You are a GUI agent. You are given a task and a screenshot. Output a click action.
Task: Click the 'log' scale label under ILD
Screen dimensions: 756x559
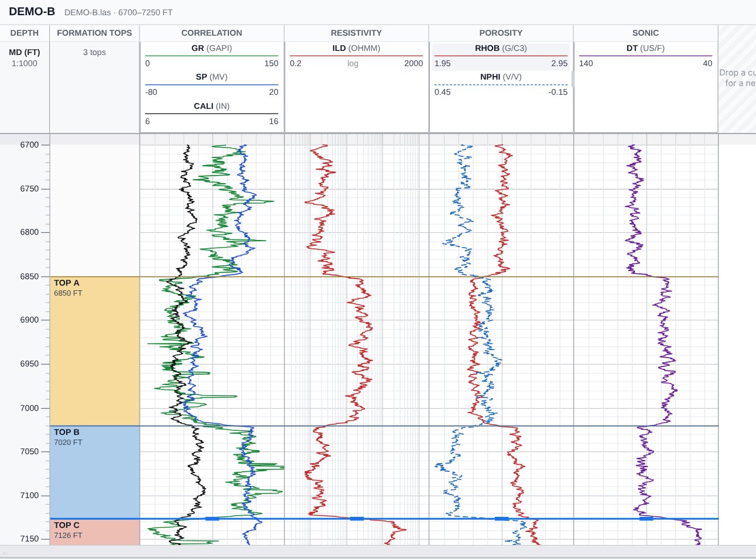pyautogui.click(x=353, y=63)
